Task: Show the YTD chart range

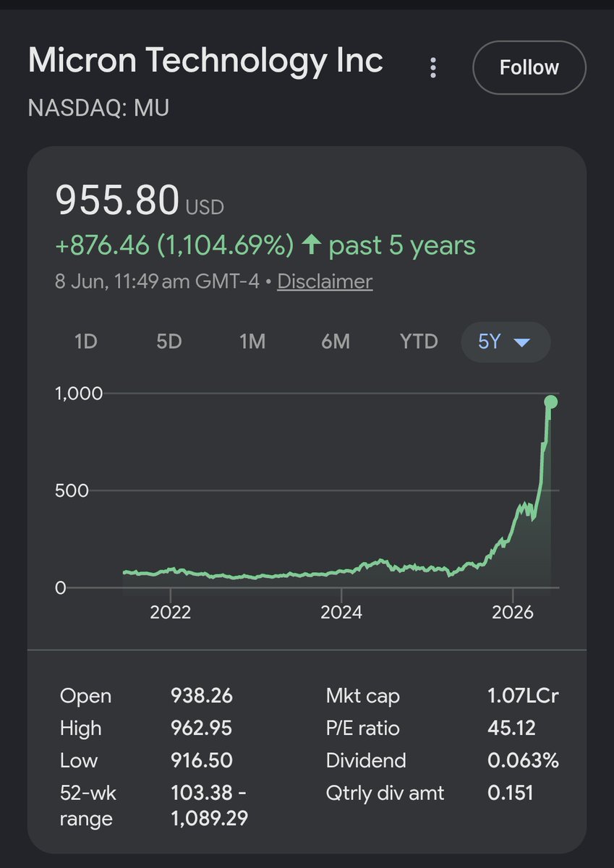Action: pyautogui.click(x=419, y=341)
